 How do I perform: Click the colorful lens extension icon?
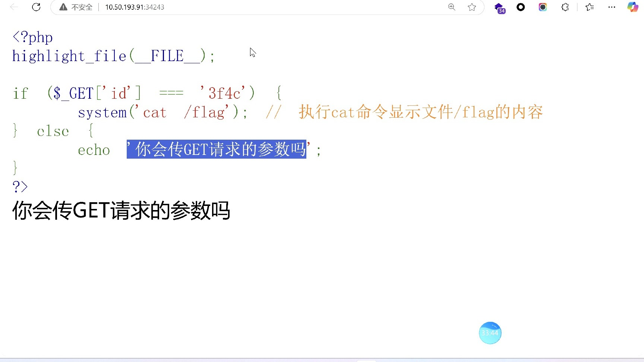(x=543, y=7)
